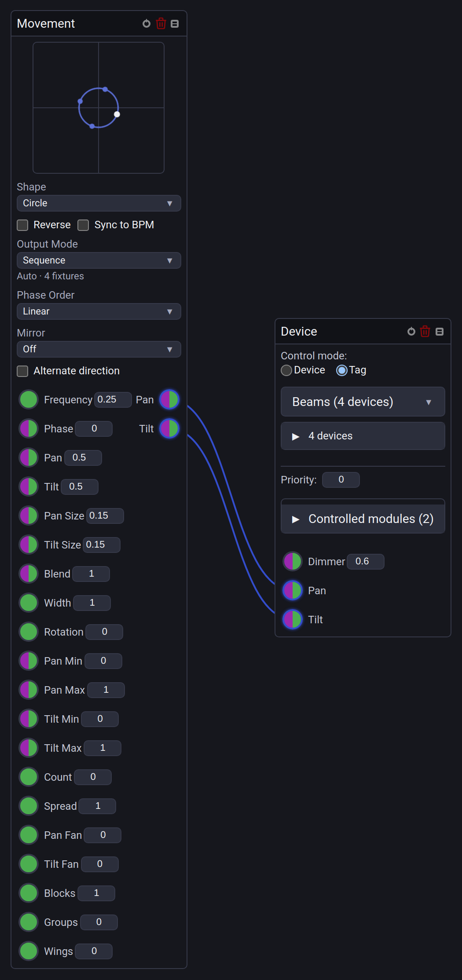Click the Width input port
The height and width of the screenshot is (980, 462).
[x=29, y=603]
